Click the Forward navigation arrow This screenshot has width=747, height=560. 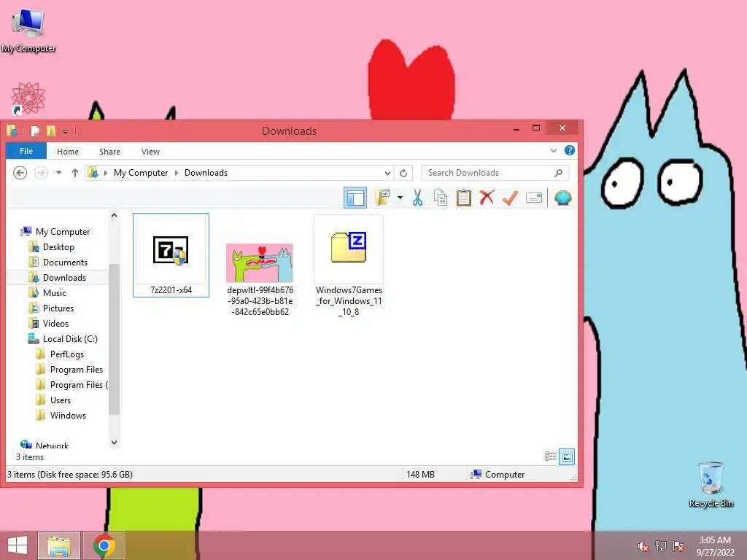(x=41, y=172)
